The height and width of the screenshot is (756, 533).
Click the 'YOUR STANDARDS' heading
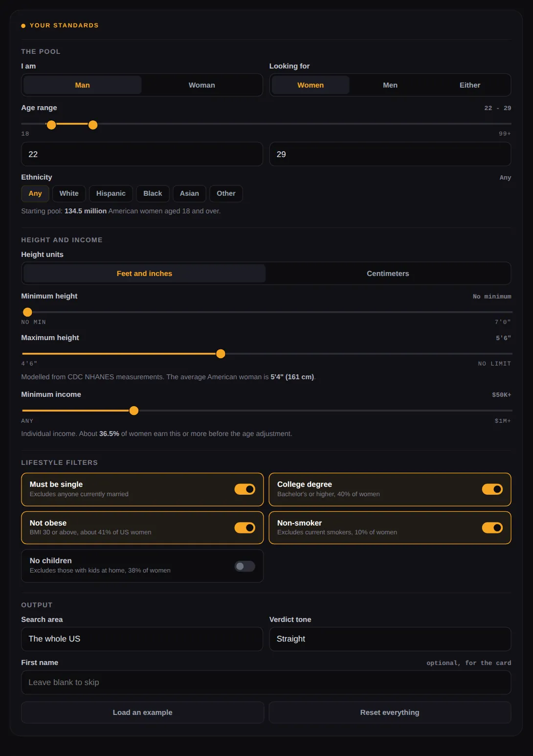point(64,25)
